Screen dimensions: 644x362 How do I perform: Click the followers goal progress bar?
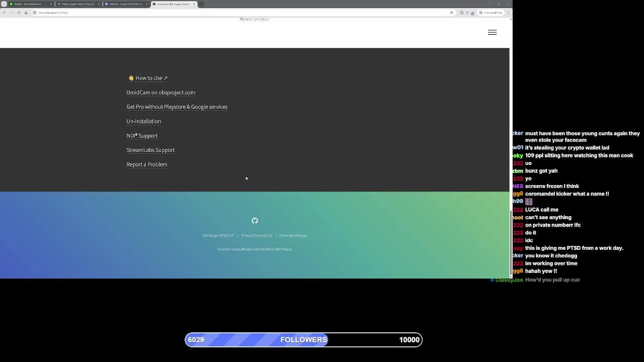coord(303,340)
